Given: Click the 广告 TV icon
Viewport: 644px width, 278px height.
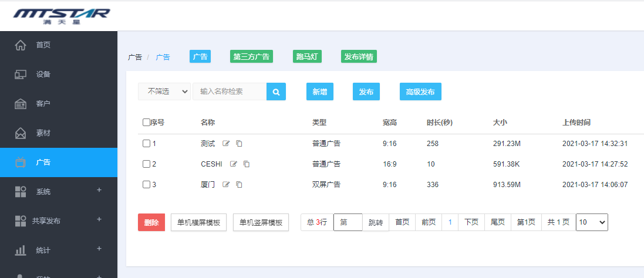Looking at the screenshot, I should [x=21, y=162].
